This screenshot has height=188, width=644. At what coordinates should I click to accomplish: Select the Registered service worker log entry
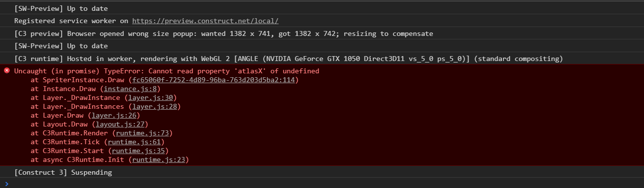(x=322, y=21)
